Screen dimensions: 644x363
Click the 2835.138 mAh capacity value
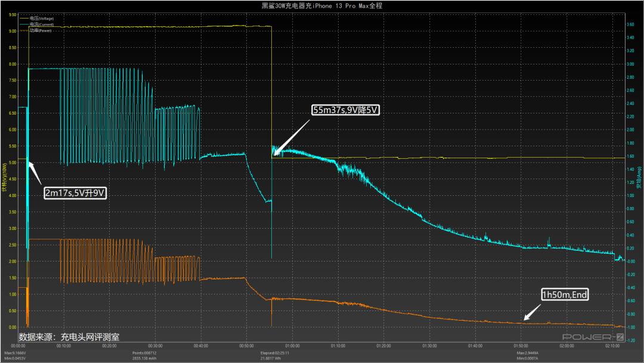tap(144, 358)
